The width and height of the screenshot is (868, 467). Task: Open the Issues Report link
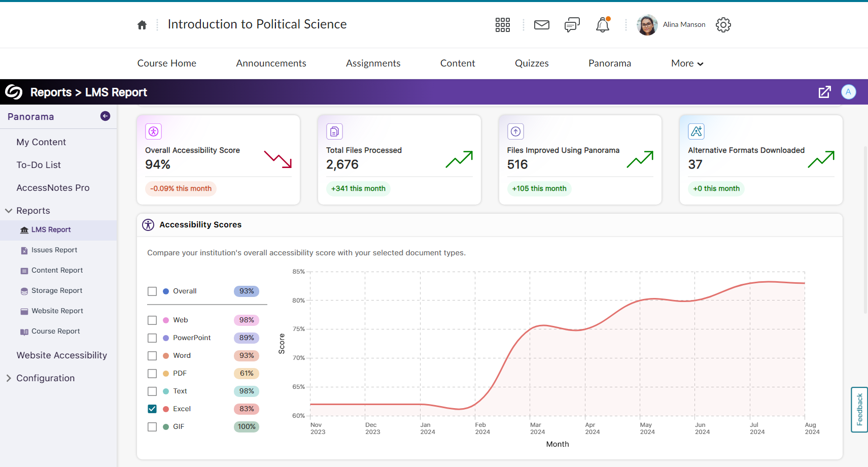pos(54,250)
